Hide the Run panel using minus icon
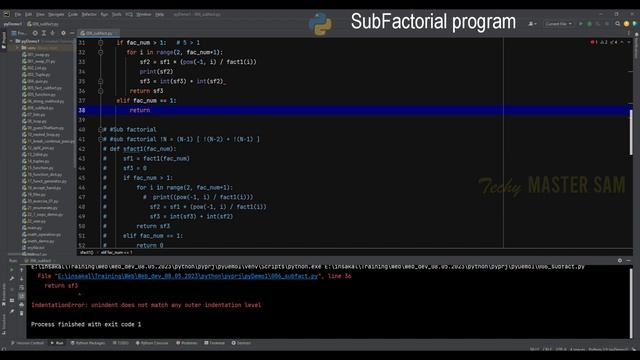 pos(629,260)
